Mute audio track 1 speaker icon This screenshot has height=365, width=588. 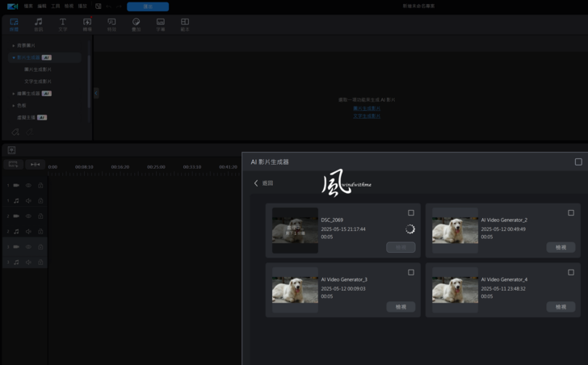tap(28, 200)
